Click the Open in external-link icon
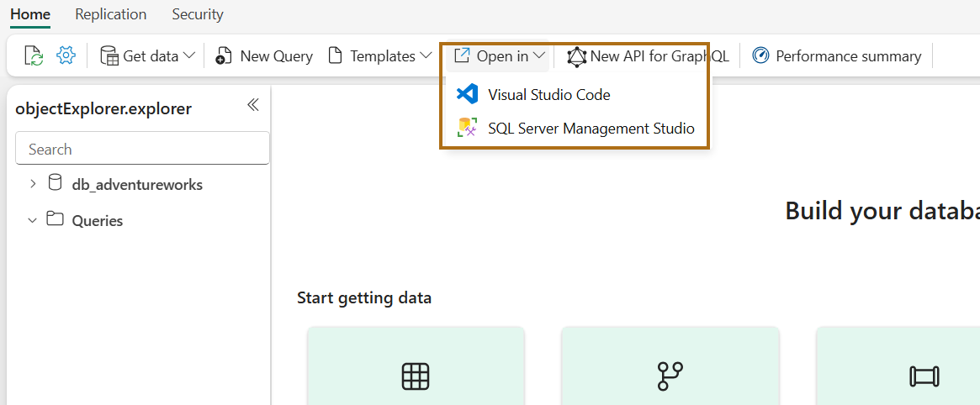 (462, 55)
